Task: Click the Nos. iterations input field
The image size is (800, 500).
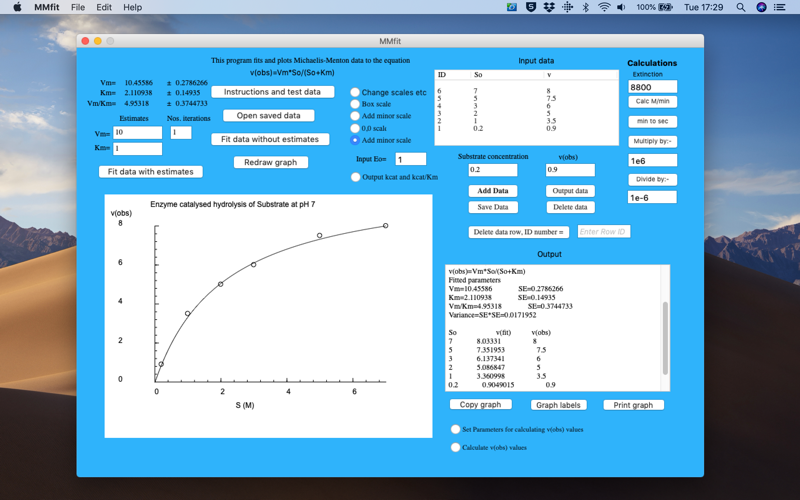Action: (x=181, y=133)
